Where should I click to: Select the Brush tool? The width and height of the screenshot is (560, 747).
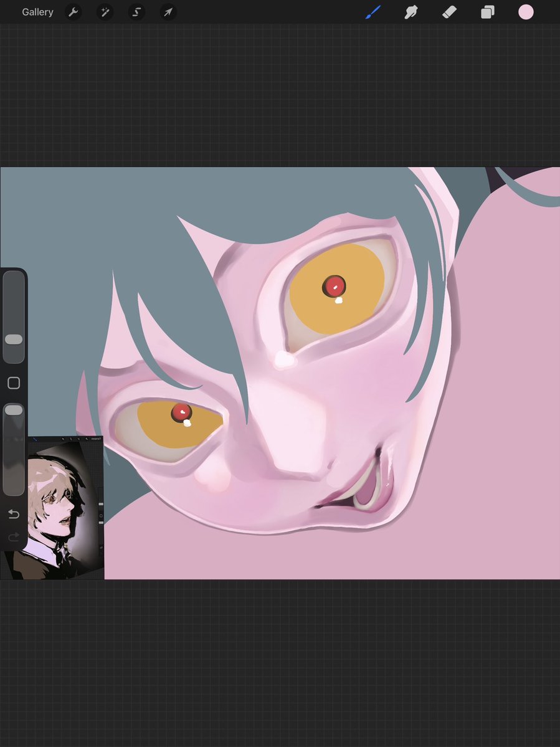[373, 12]
